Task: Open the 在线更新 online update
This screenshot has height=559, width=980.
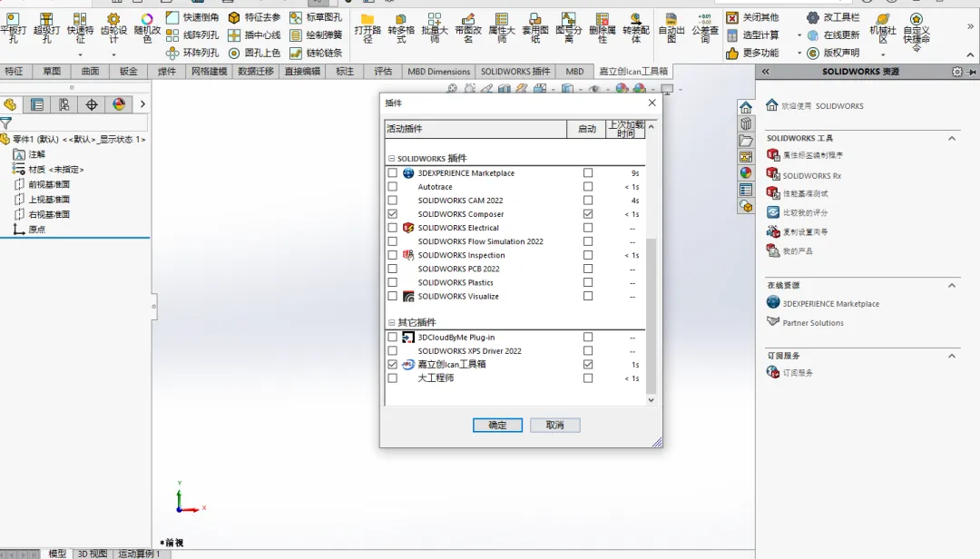Action: point(833,35)
